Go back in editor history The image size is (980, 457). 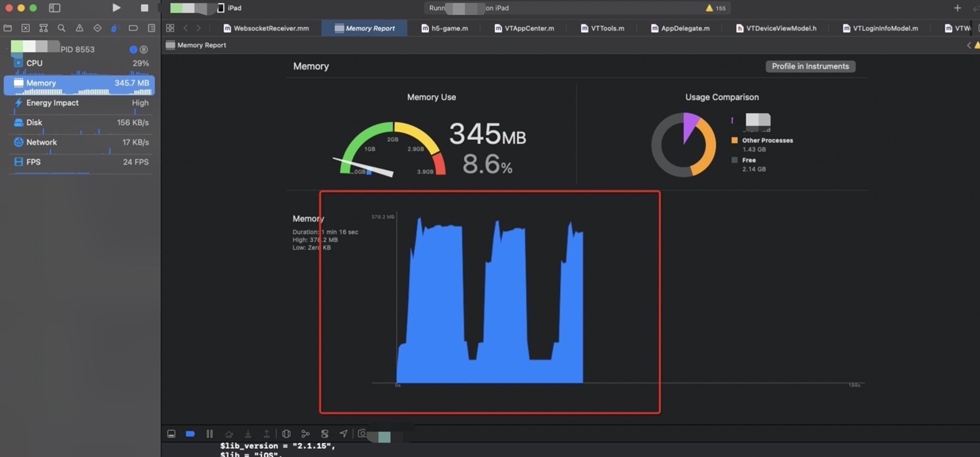tap(186, 28)
